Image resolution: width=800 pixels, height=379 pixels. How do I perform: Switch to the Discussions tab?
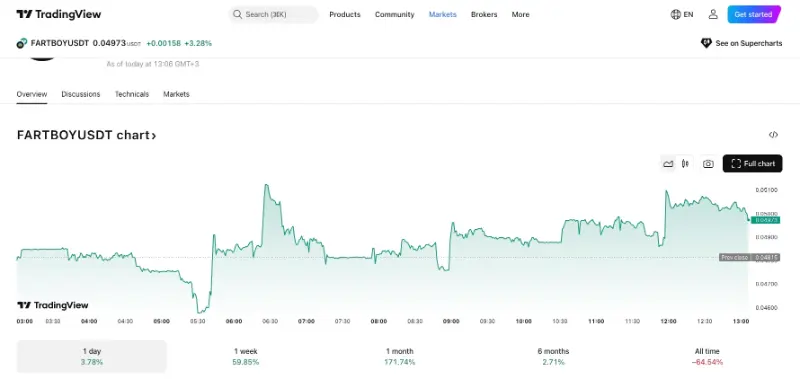pos(81,94)
